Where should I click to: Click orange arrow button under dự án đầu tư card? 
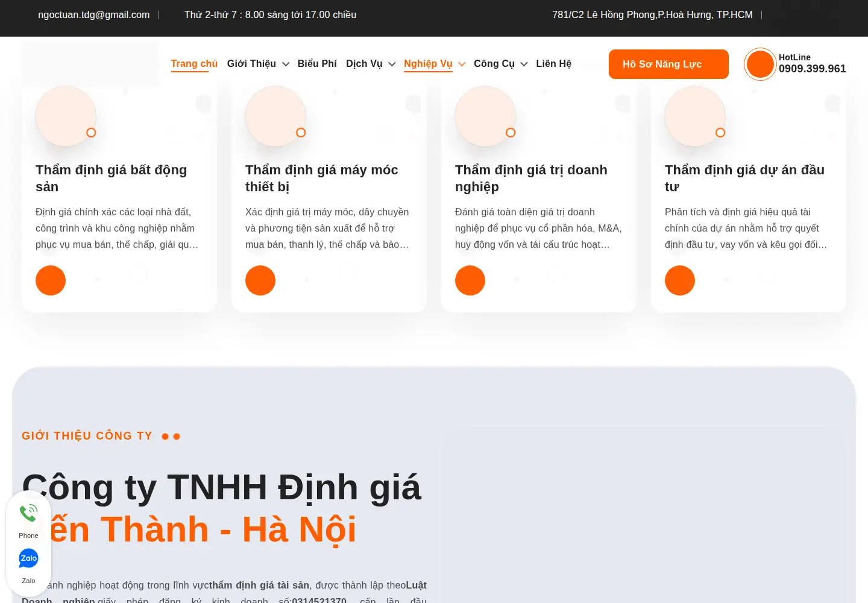680,280
